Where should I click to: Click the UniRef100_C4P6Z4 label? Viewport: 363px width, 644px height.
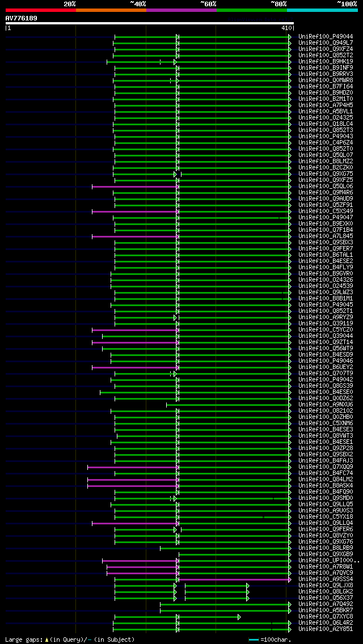(326, 142)
